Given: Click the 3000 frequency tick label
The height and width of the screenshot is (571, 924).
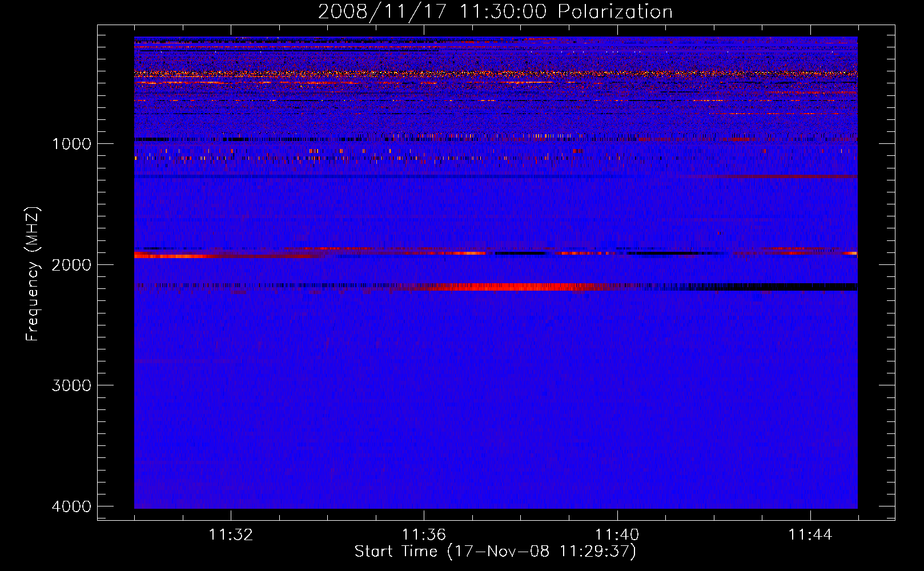Looking at the screenshot, I should coord(72,385).
